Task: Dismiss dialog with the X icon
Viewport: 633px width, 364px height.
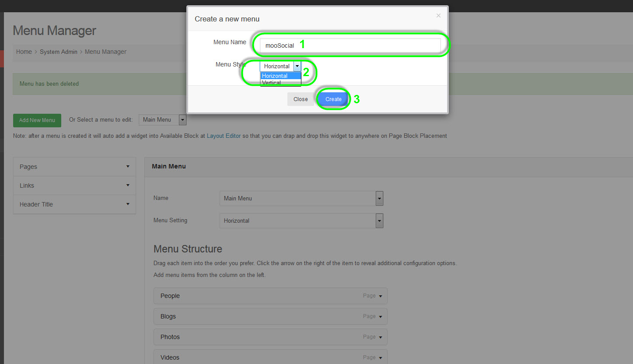Action: (438, 16)
